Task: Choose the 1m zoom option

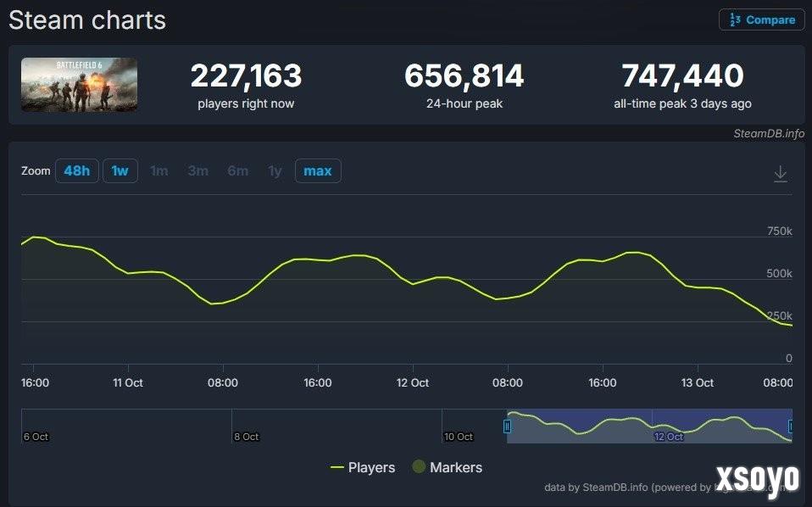Action: pos(159,171)
